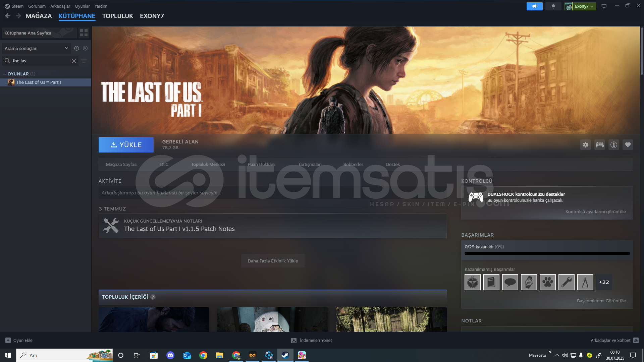Switch library to grid view icon
This screenshot has height=362, width=644.
[84, 33]
